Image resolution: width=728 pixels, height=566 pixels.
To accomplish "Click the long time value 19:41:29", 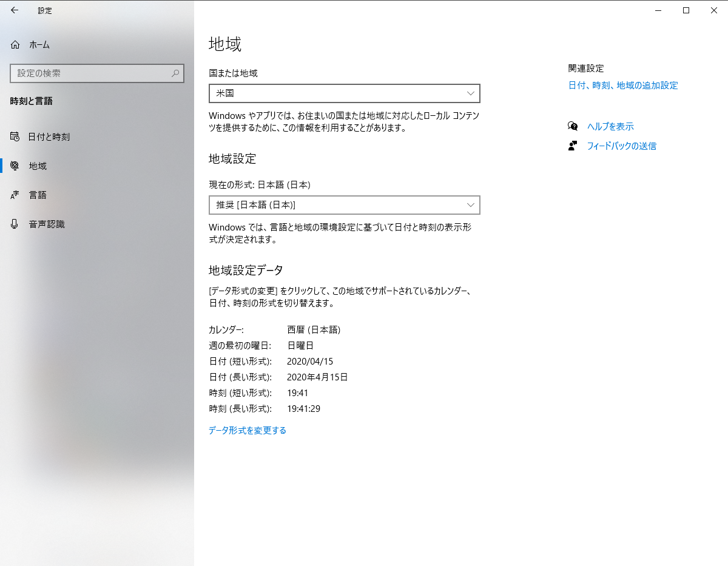I will click(303, 408).
